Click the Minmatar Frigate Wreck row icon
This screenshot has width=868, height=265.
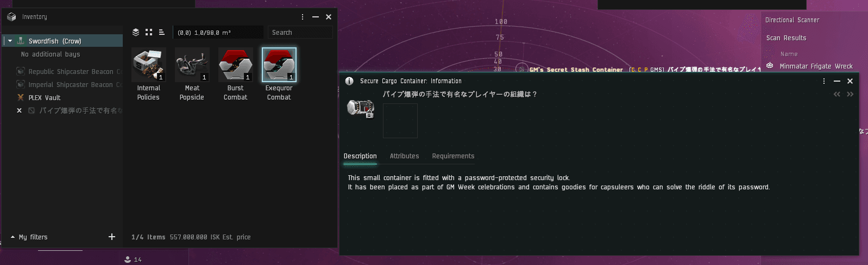pyautogui.click(x=770, y=66)
